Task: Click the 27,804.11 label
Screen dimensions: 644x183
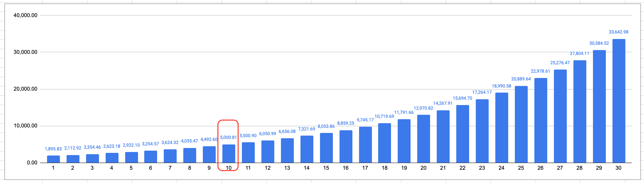Action: [579, 54]
